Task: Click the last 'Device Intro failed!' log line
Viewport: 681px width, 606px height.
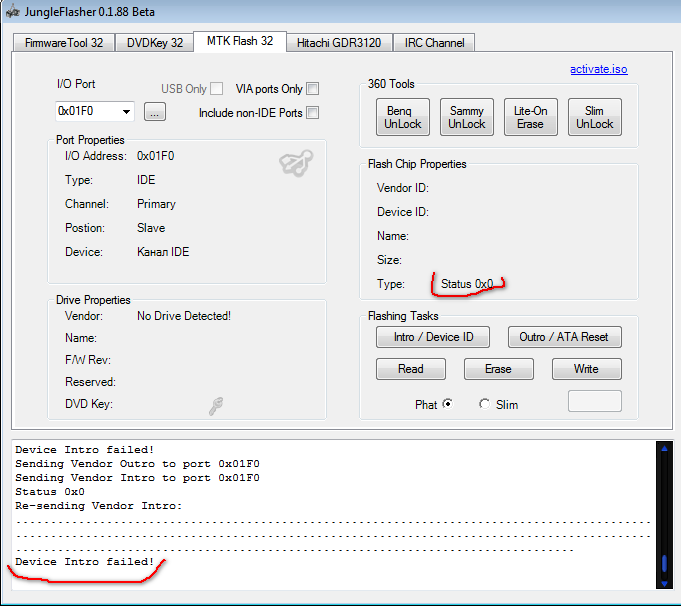Action: coord(85,562)
